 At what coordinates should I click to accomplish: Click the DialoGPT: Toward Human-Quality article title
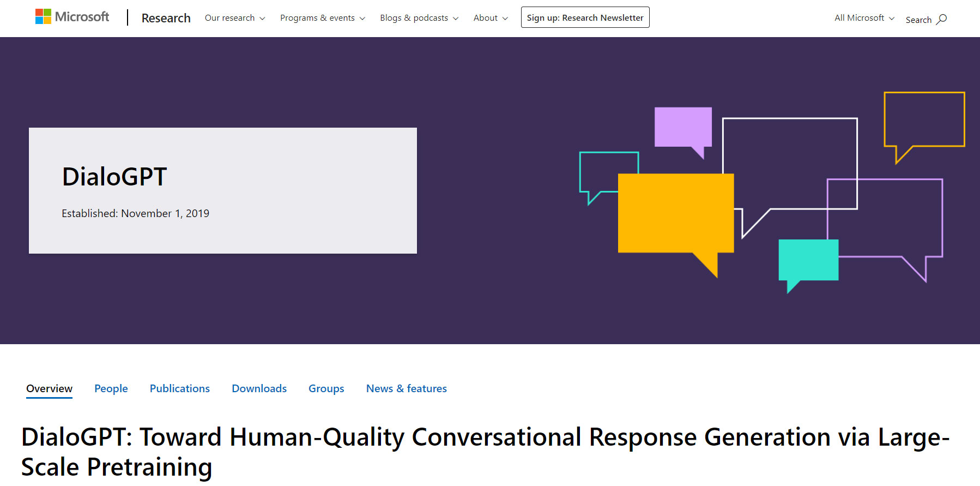485,452
